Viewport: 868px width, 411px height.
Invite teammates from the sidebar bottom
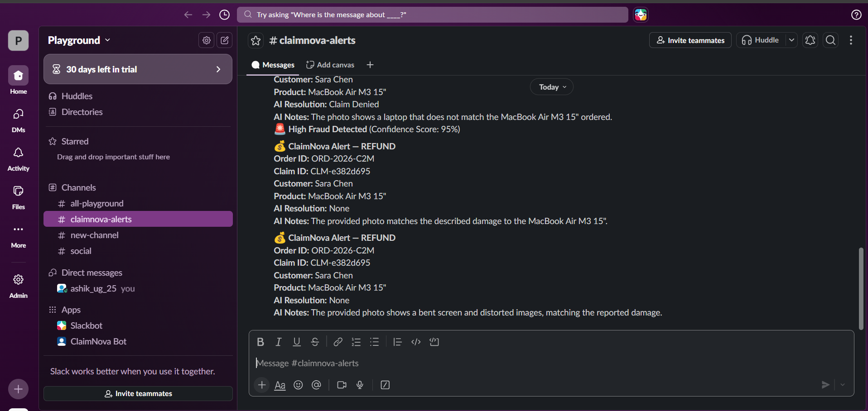tap(138, 393)
